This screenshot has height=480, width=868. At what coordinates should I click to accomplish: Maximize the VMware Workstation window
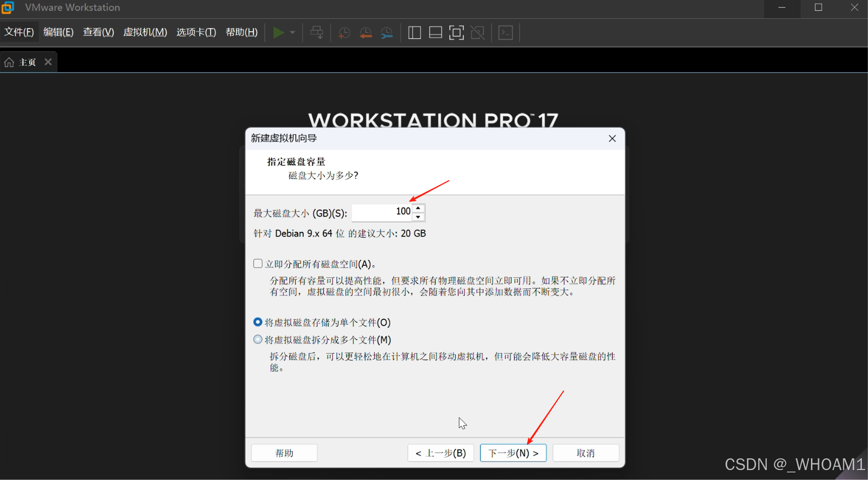pyautogui.click(x=819, y=8)
